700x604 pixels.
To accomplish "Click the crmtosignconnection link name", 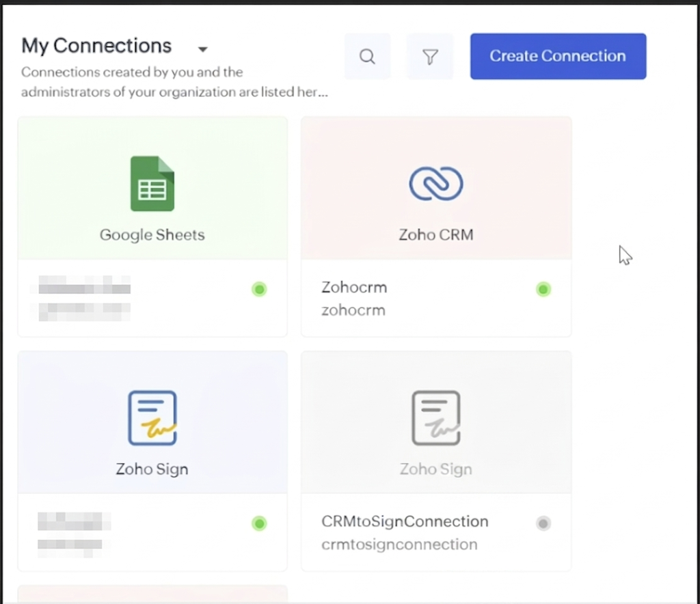I will 399,545.
